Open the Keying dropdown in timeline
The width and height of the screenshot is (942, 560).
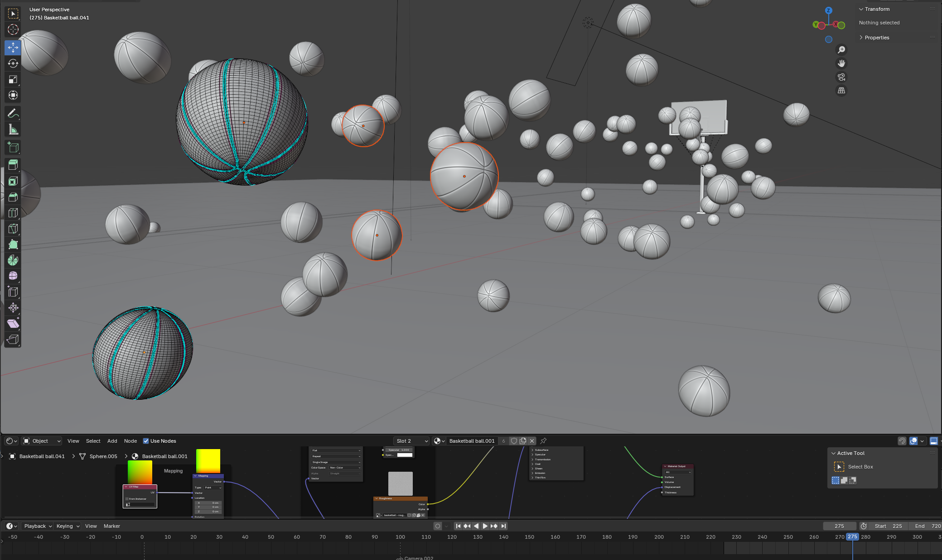click(67, 526)
